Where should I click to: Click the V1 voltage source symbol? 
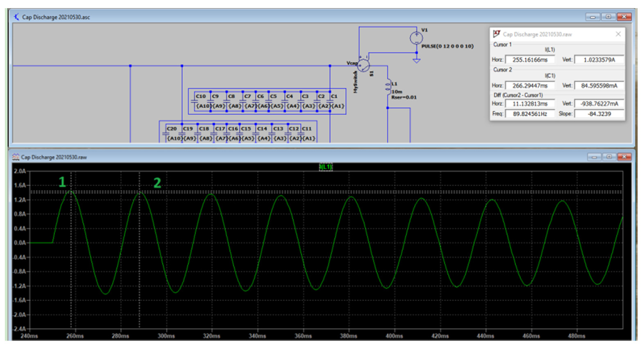[416, 38]
